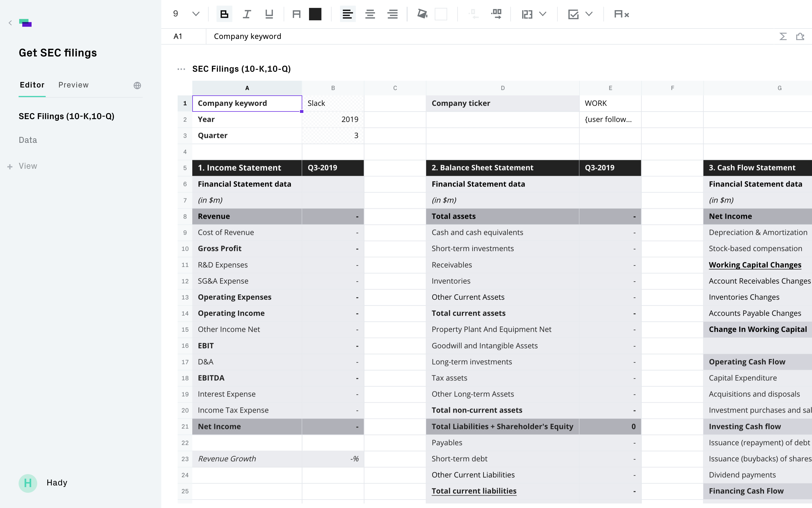Select the Inventories cell
The image size is (812, 508).
[503, 281]
